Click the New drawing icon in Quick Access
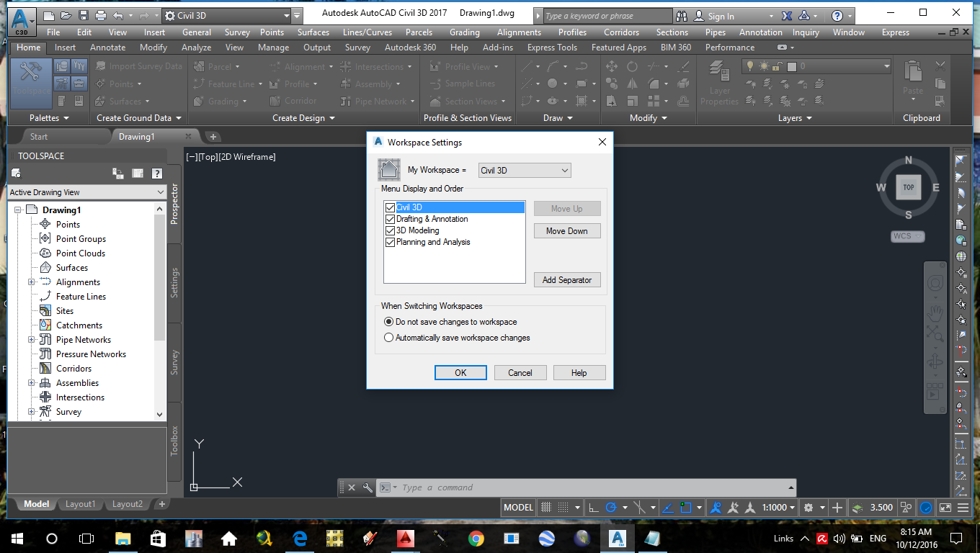Screen dimensions: 980x553 (x=48, y=15)
